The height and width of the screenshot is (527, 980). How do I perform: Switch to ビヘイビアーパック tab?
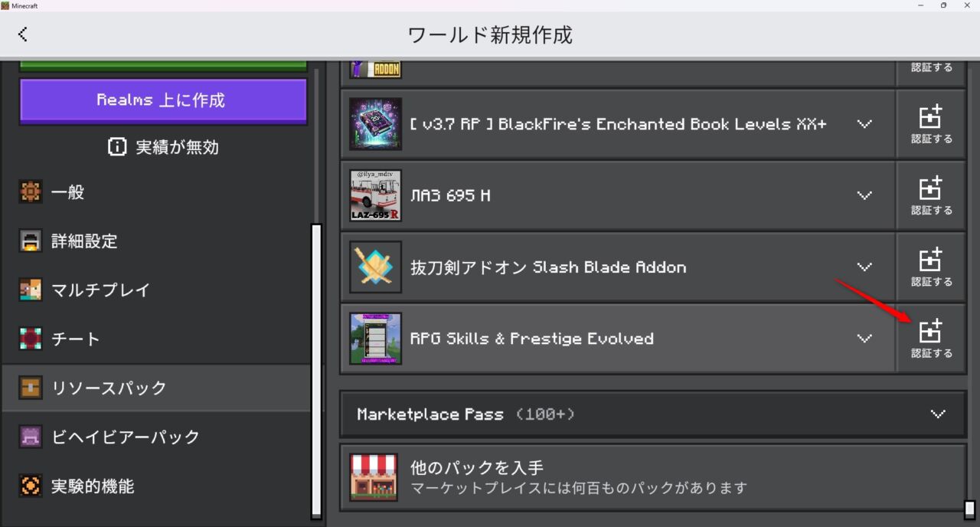(157, 437)
